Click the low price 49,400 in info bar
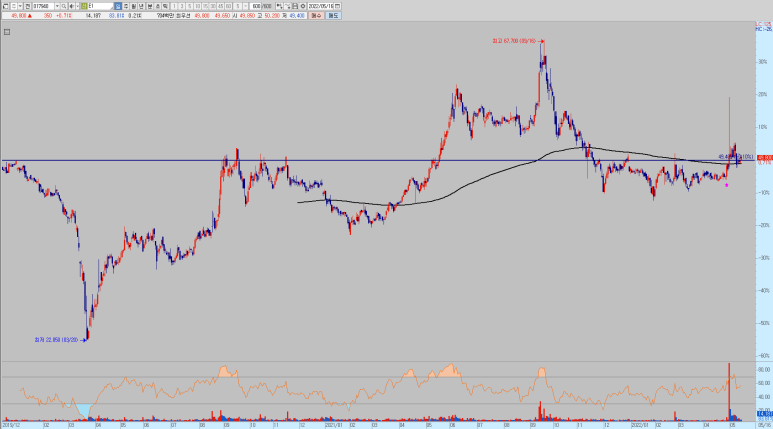 click(x=297, y=16)
